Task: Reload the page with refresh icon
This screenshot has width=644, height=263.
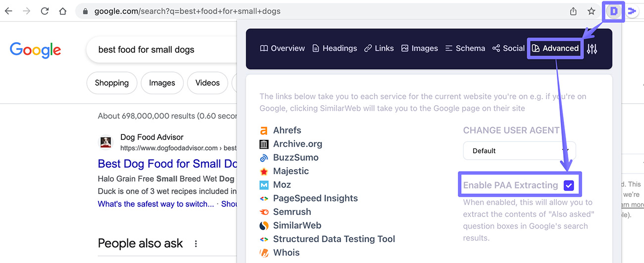Action: pyautogui.click(x=45, y=11)
